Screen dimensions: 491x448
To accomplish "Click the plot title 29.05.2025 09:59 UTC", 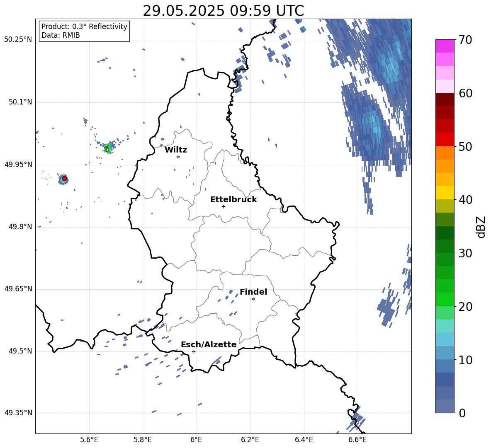I will click(x=223, y=11).
